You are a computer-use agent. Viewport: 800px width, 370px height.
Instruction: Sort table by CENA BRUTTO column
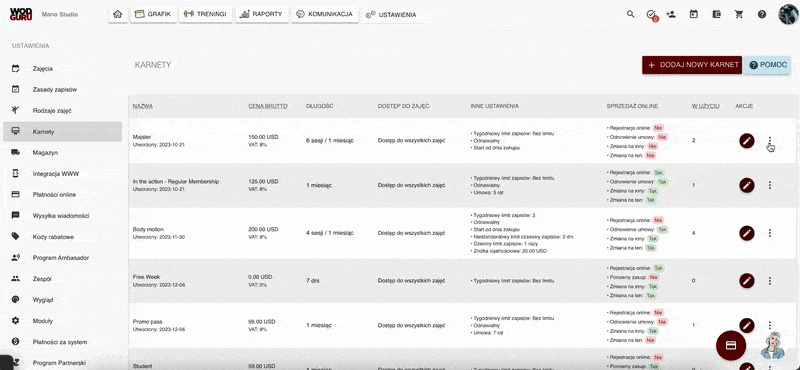tap(268, 106)
